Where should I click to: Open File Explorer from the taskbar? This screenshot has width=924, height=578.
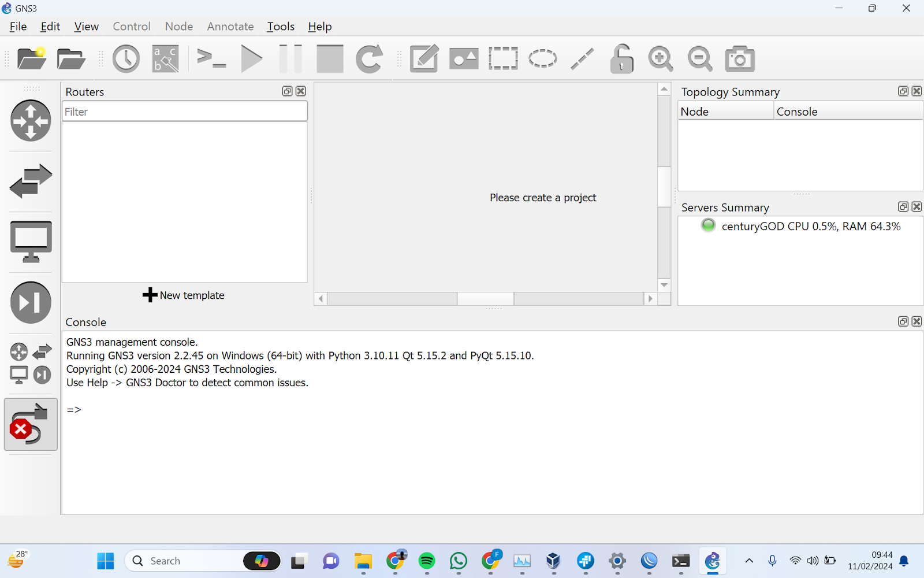tap(363, 561)
